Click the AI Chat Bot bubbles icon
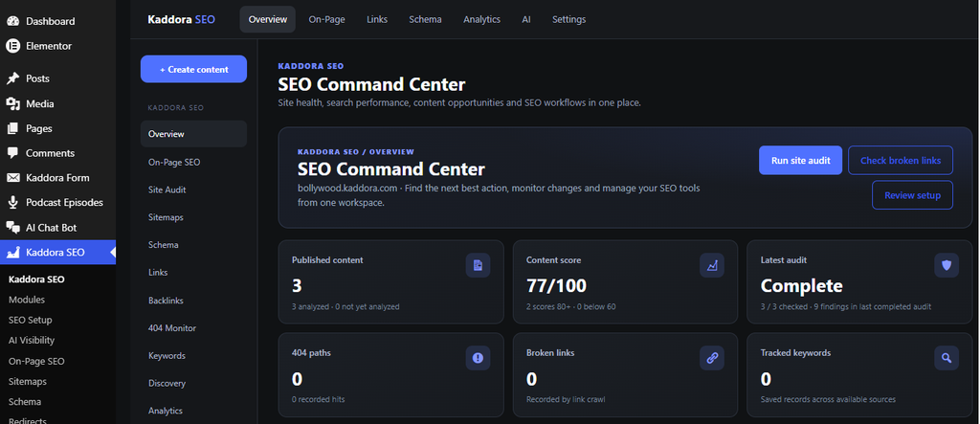This screenshot has width=980, height=424. 12,228
